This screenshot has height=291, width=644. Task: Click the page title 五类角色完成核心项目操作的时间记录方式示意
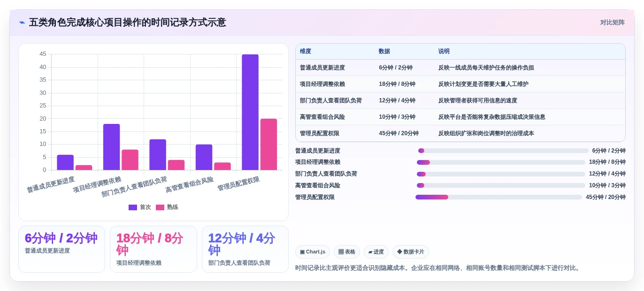pyautogui.click(x=128, y=23)
